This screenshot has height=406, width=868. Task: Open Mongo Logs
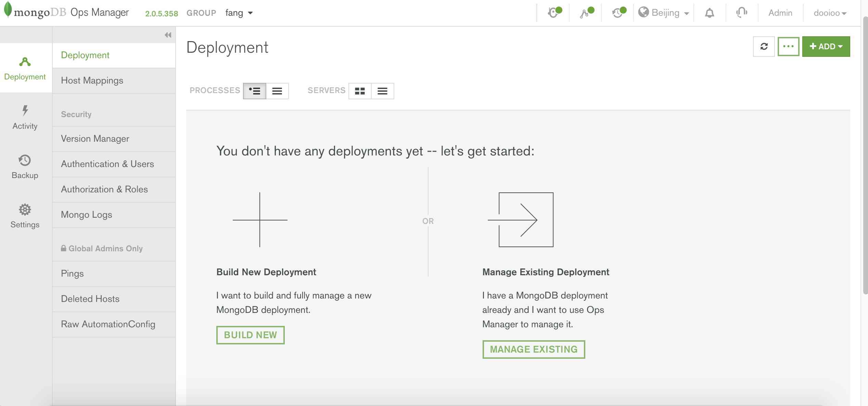114,215
